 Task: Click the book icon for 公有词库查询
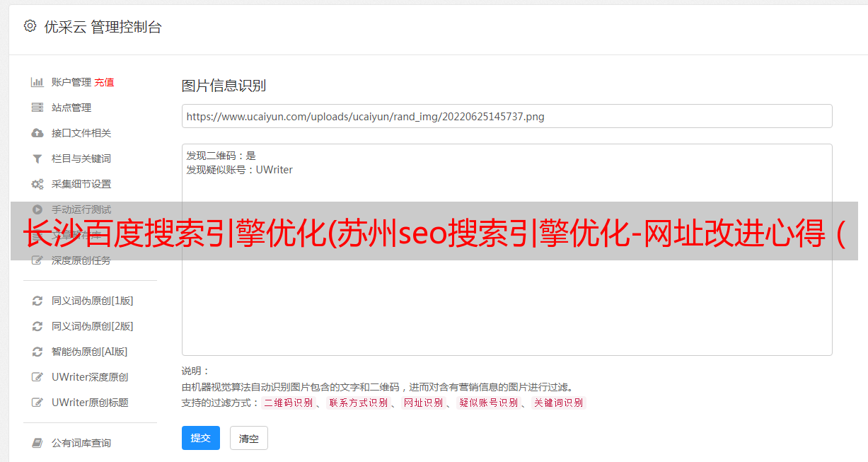[37, 443]
